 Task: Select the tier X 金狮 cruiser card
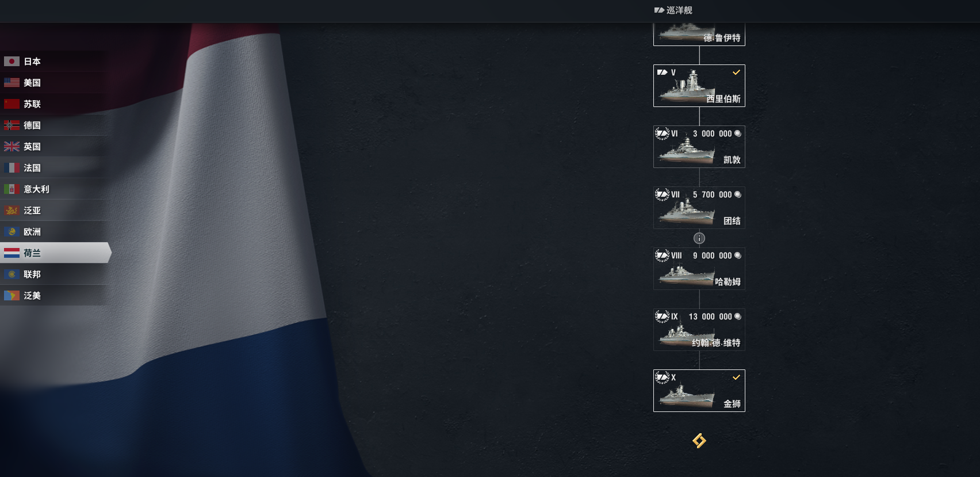point(699,391)
